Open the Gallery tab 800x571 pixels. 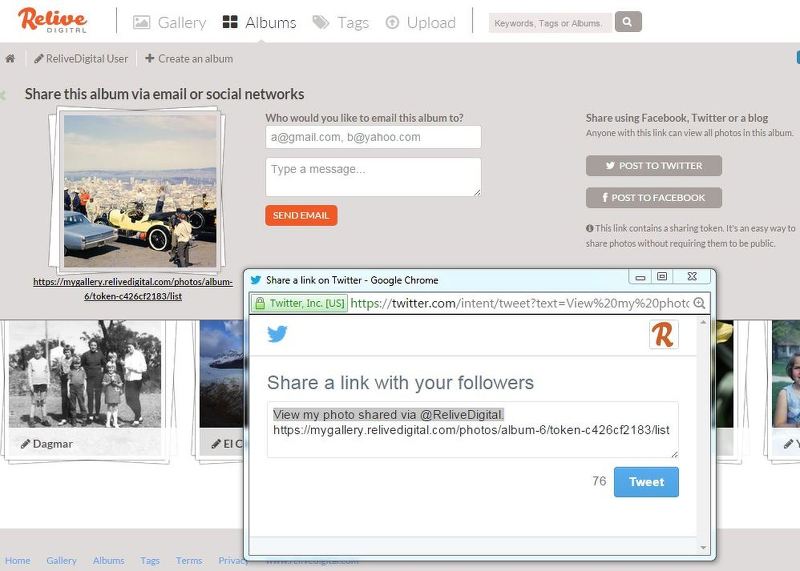pos(169,22)
